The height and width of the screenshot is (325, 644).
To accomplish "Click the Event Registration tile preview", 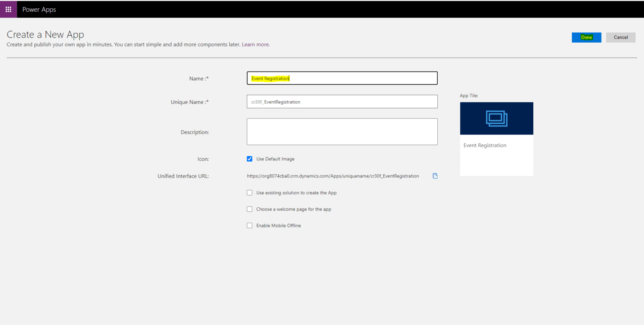I will [x=496, y=138].
